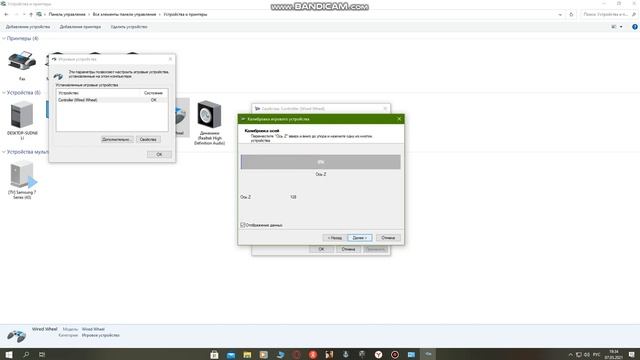Open Help with the blue question icon

pyautogui.click(x=635, y=27)
